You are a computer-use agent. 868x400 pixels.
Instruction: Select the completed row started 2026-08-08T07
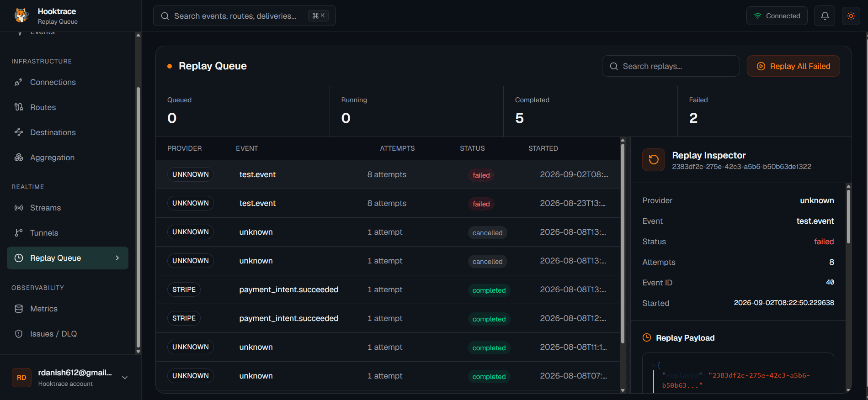388,376
